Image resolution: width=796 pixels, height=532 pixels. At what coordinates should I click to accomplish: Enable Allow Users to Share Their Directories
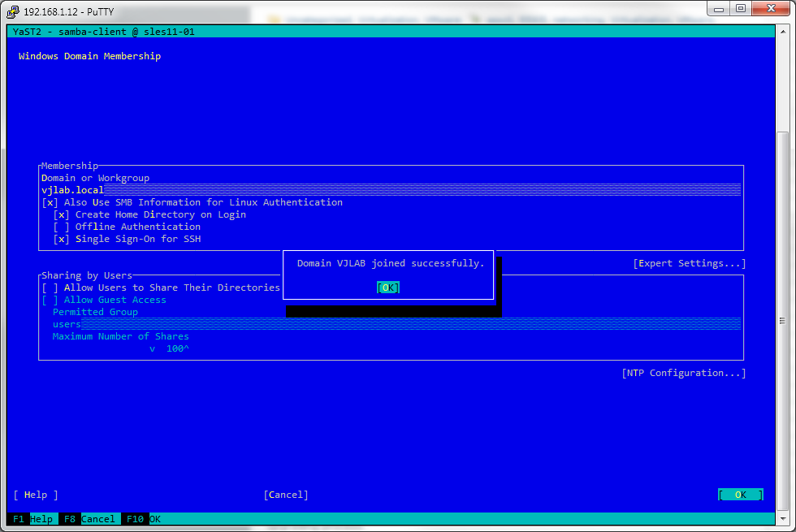point(50,288)
